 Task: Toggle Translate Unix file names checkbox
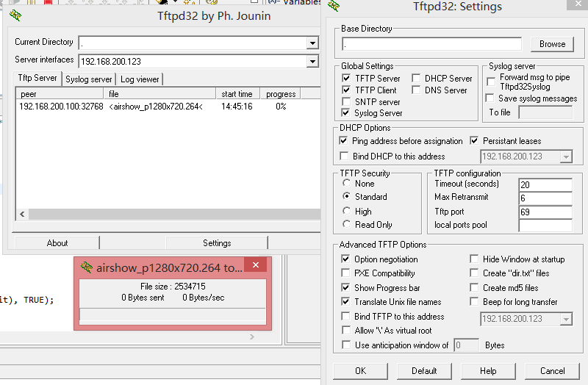[x=345, y=301]
